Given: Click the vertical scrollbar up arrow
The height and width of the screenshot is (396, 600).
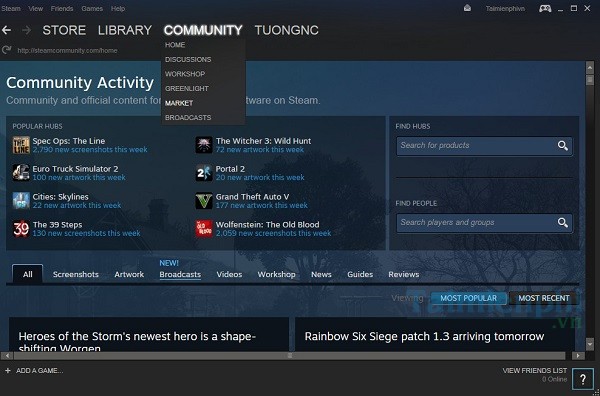Looking at the screenshot, I should tap(590, 68).
